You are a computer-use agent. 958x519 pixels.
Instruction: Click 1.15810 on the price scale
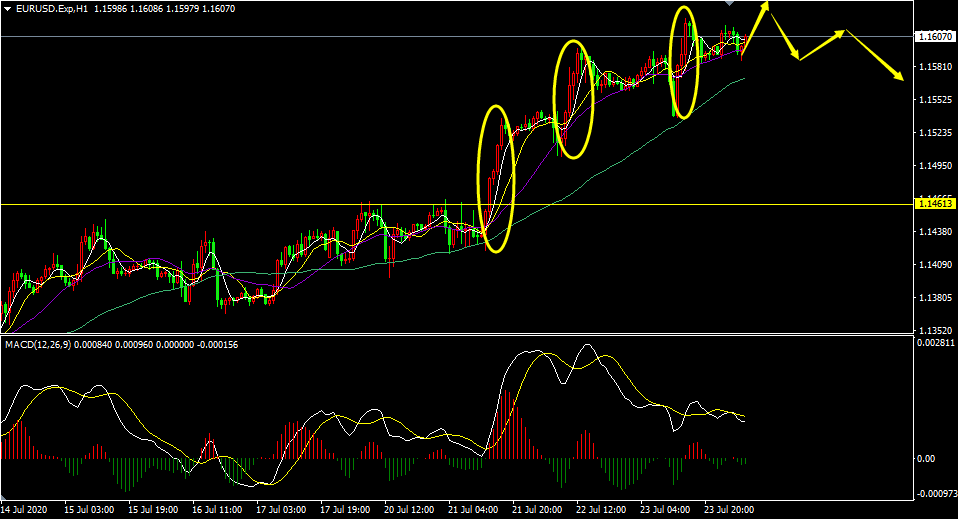tap(935, 66)
